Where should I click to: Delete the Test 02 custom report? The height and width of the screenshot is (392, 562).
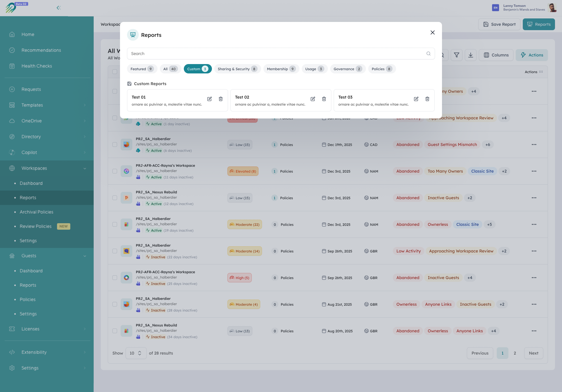pyautogui.click(x=324, y=99)
